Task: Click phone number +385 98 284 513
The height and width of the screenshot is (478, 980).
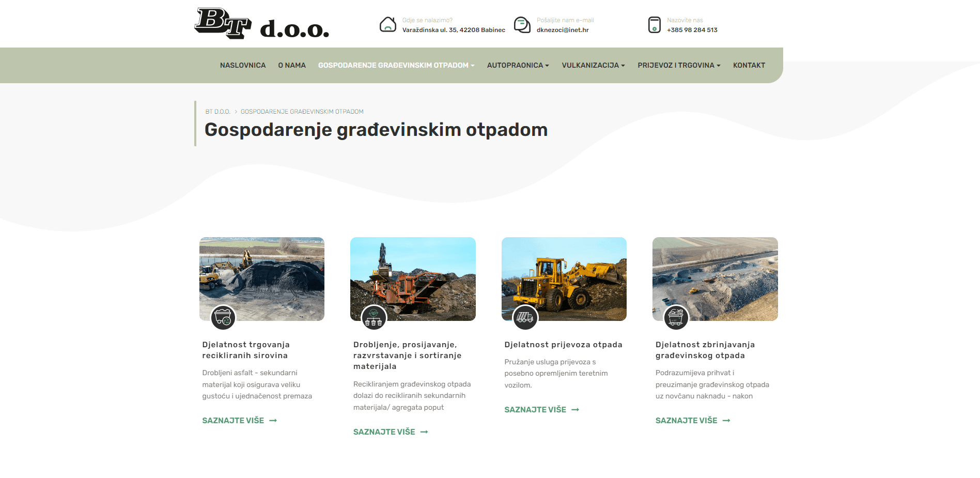Action: pyautogui.click(x=692, y=30)
